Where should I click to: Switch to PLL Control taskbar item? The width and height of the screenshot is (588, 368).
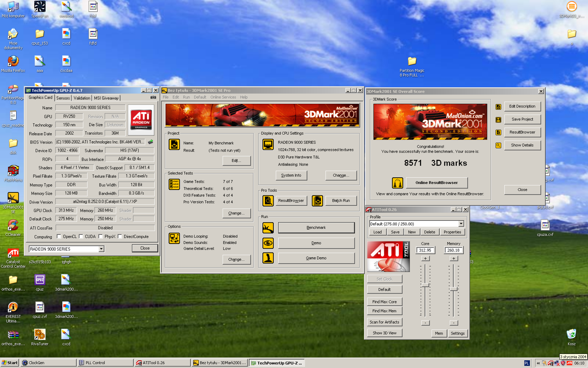coord(105,363)
